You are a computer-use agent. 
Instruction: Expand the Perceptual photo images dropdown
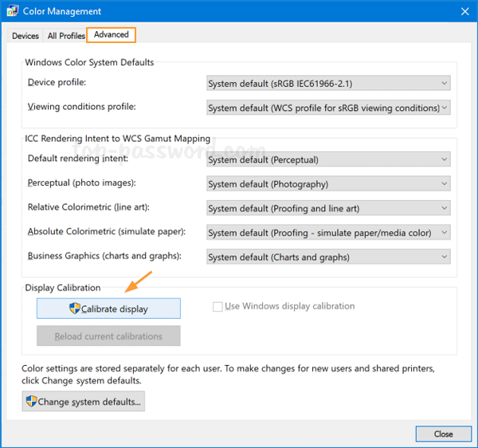pos(328,184)
